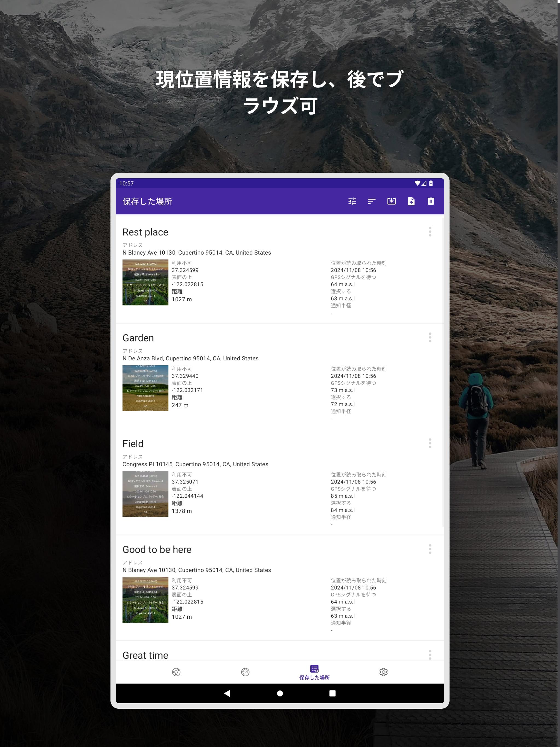The image size is (560, 747).
Task: Tap the export file icon
Action: tap(411, 201)
